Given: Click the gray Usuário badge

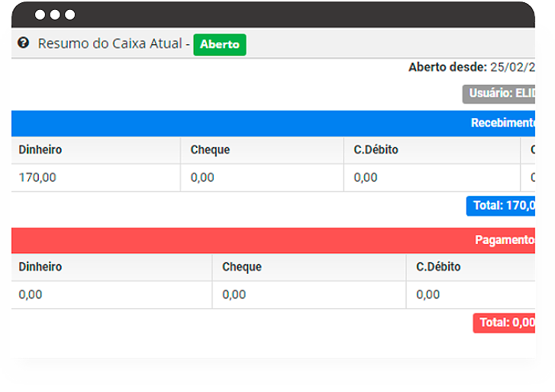Looking at the screenshot, I should (x=499, y=93).
